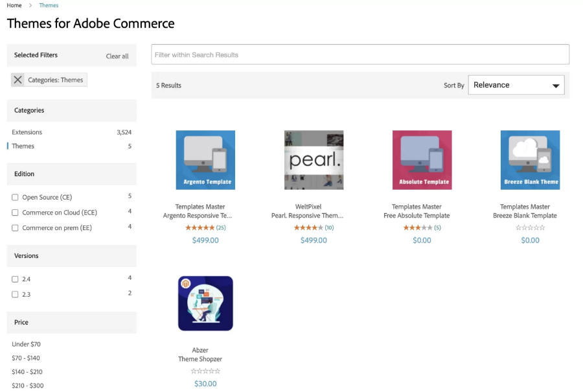Enable the version 2.4 filter checkbox

(15, 279)
